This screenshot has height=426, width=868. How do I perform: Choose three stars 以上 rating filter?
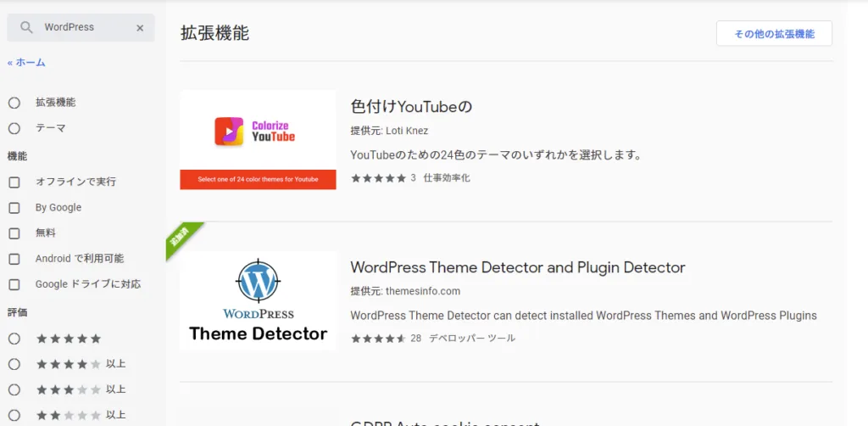14,390
